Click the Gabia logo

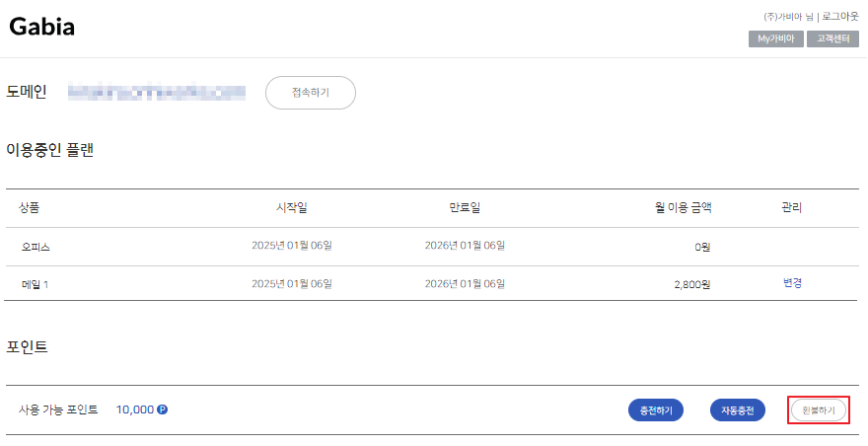(x=42, y=28)
